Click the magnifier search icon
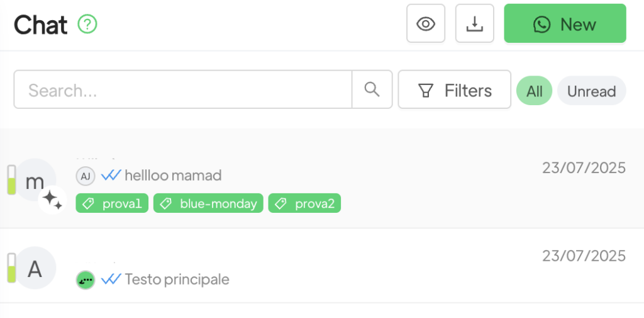Viewport: 644px width, 318px height. click(372, 89)
